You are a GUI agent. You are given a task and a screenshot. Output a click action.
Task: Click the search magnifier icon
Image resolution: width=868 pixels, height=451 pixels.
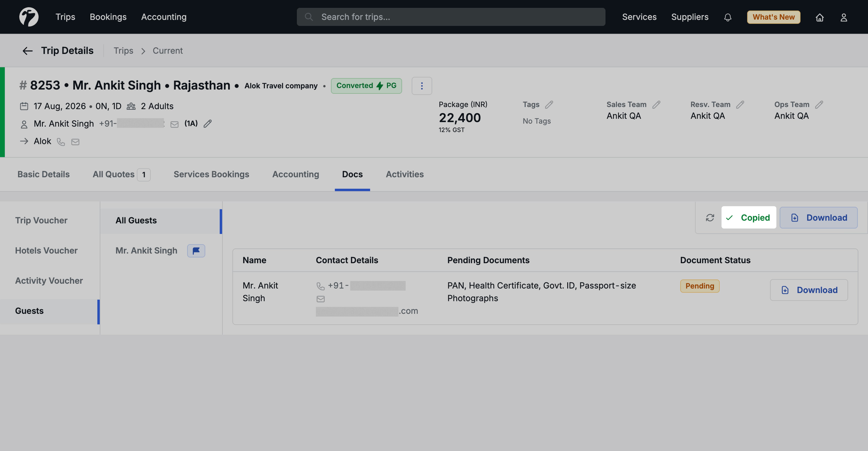click(x=309, y=17)
